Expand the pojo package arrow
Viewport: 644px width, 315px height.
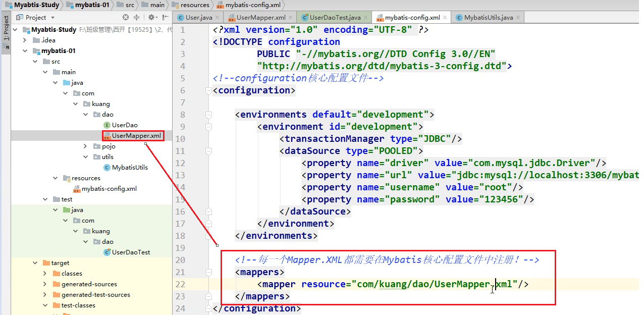pyautogui.click(x=86, y=146)
